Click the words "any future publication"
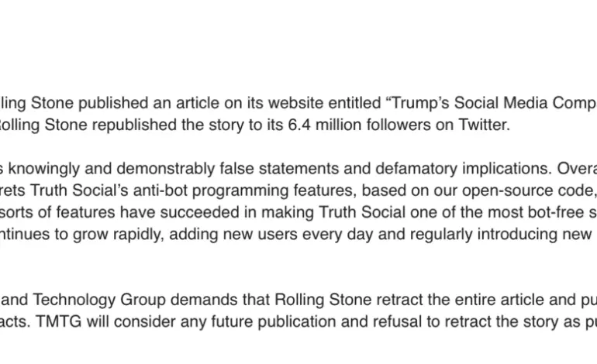 pyautogui.click(x=258, y=321)
